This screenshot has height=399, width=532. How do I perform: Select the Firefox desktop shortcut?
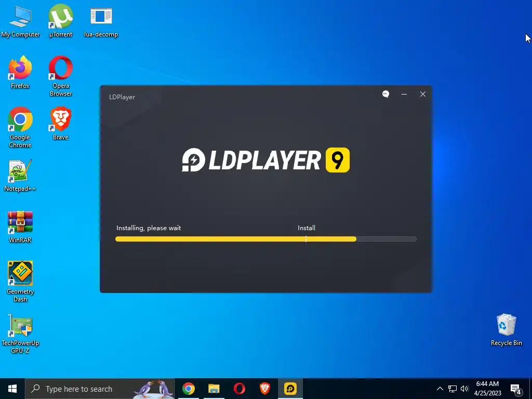[20, 72]
